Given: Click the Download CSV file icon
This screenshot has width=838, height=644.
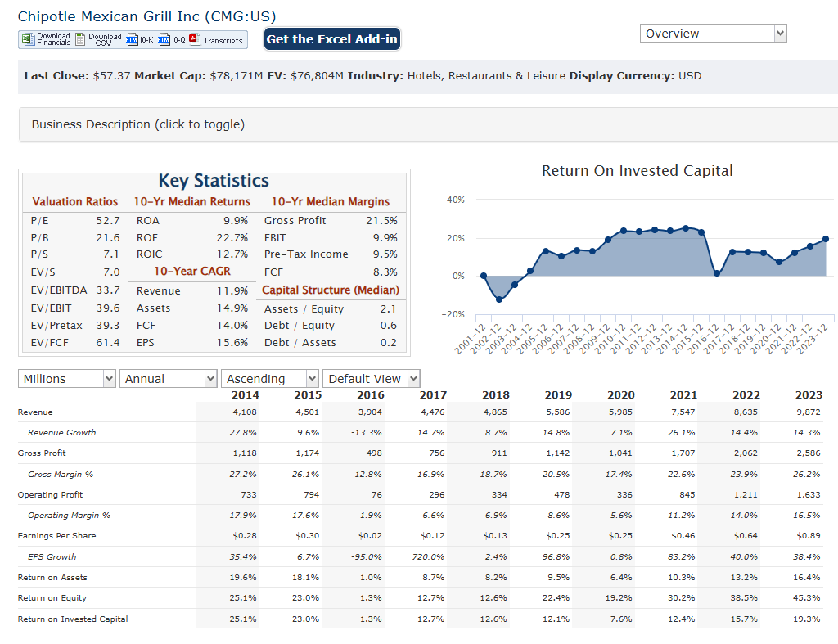Looking at the screenshot, I should pos(80,39).
